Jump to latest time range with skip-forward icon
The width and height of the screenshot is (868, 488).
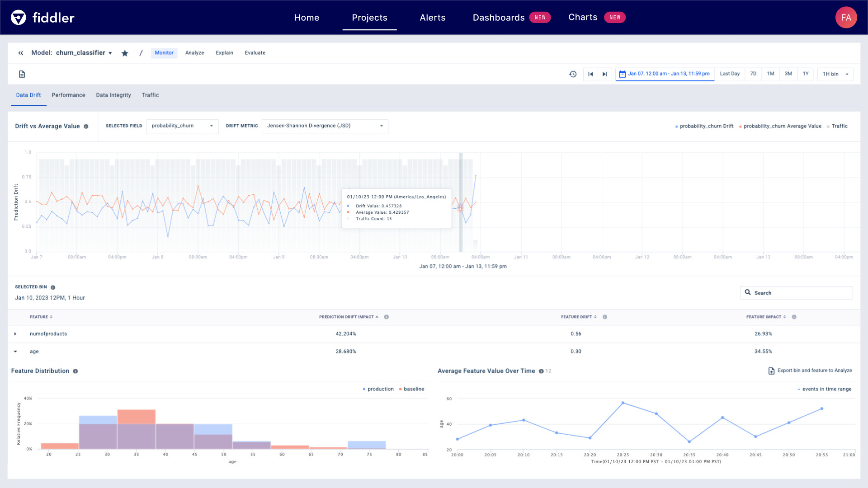point(605,74)
